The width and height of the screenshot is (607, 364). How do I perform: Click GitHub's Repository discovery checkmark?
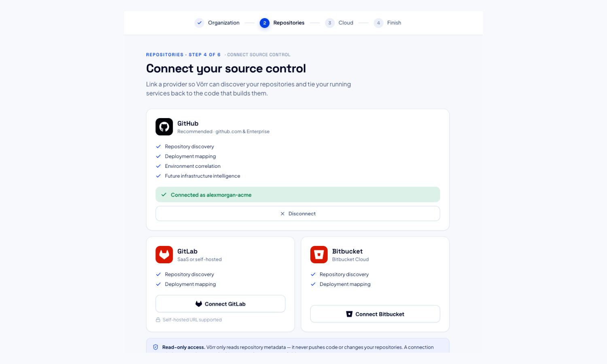click(x=158, y=146)
